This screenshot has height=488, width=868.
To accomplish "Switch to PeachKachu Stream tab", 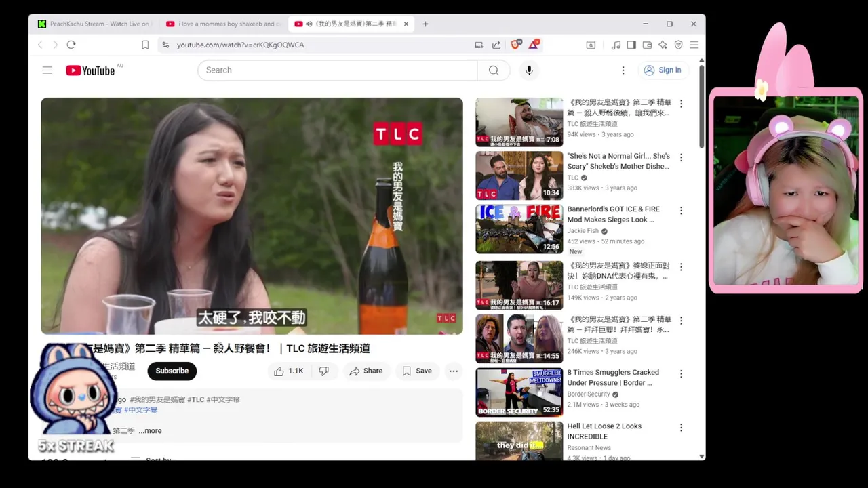I will (94, 24).
